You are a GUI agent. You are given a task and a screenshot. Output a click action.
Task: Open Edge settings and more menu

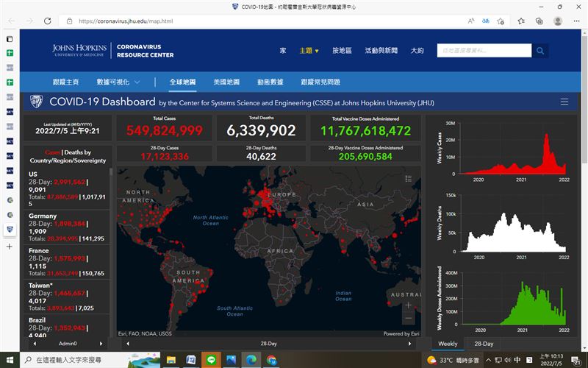[x=577, y=21]
